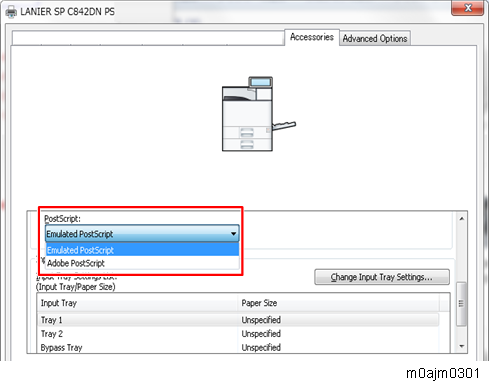Viewport: 489px width, 382px height.
Task: Click the printer illustration image
Action: tap(259, 114)
